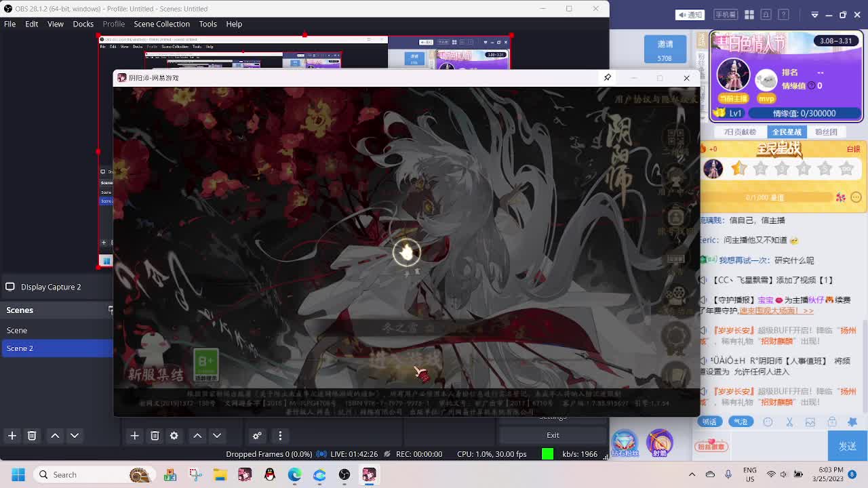Switch to the 7日贡献榜 tab
The height and width of the screenshot is (488, 868).
tap(739, 132)
